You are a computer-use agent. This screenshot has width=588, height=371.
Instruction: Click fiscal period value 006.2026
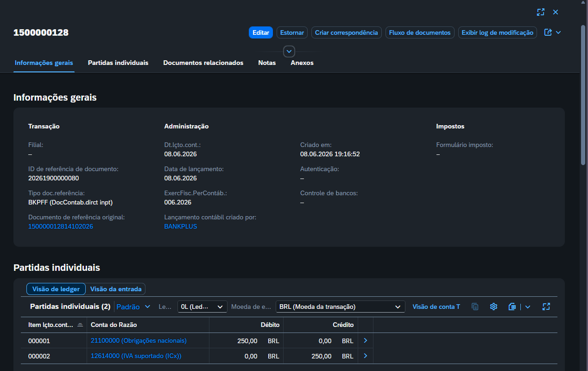178,202
